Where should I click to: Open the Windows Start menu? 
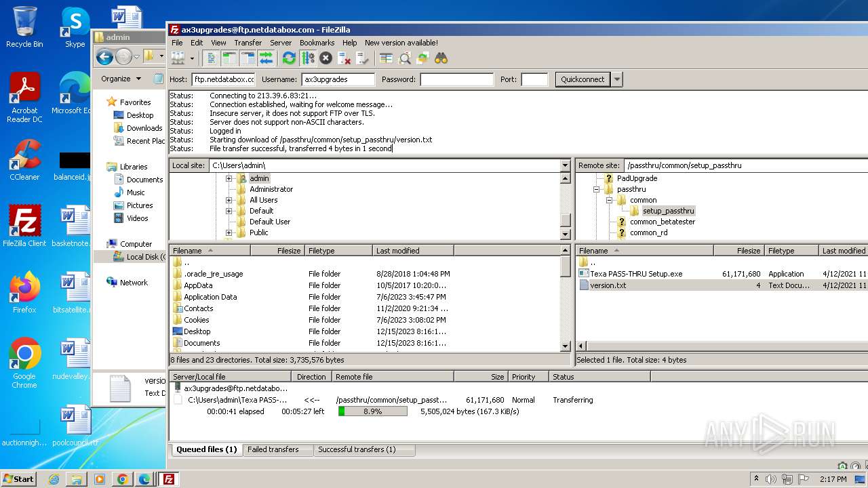pyautogui.click(x=18, y=479)
